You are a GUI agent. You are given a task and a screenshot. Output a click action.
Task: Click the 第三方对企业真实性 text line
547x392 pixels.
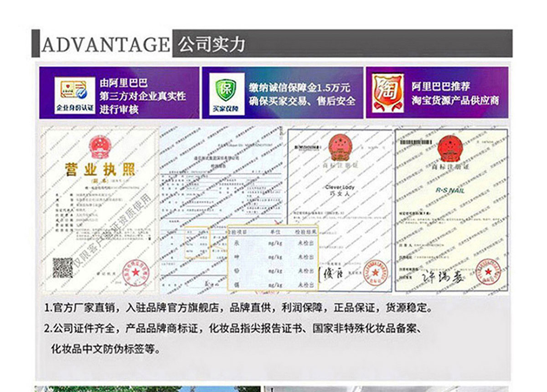(143, 96)
